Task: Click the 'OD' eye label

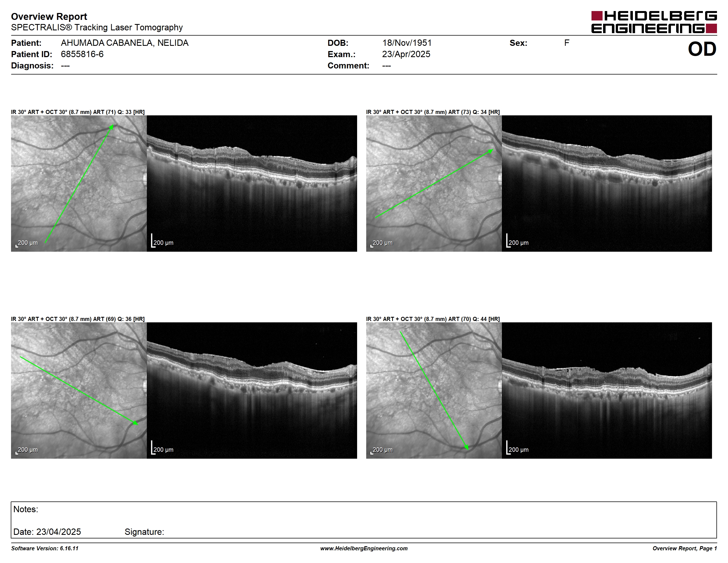Action: pyautogui.click(x=702, y=49)
